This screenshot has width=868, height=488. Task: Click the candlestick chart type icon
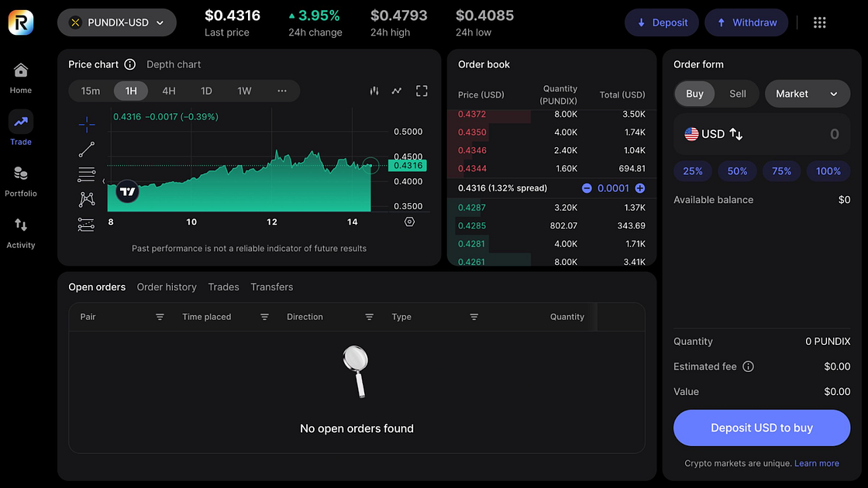(374, 91)
